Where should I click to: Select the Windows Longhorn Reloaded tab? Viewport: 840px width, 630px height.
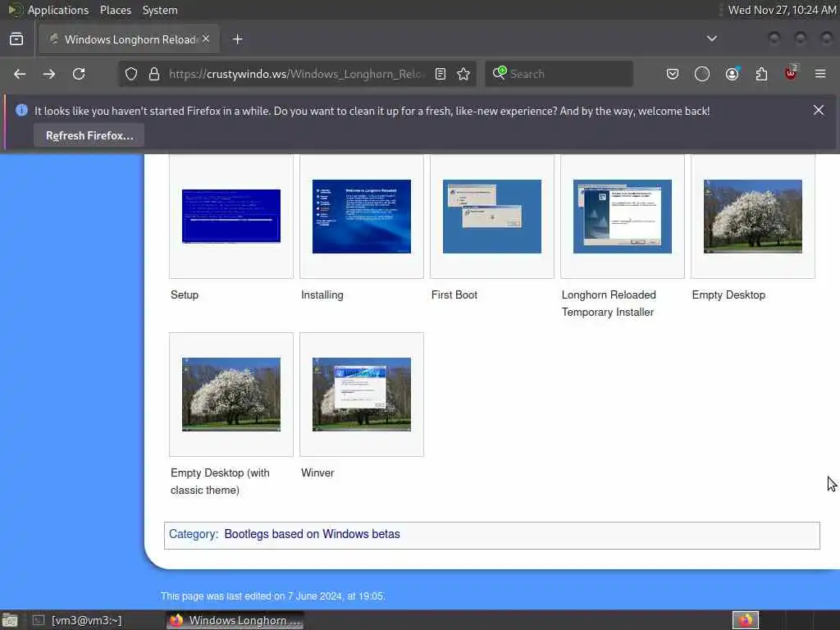129,39
